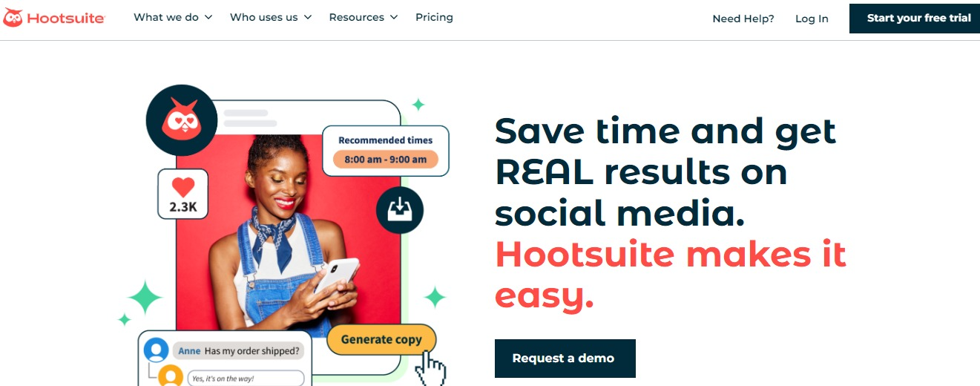Viewport: 980px width, 386px height.
Task: Open the Pricing menu item
Action: coord(434,17)
